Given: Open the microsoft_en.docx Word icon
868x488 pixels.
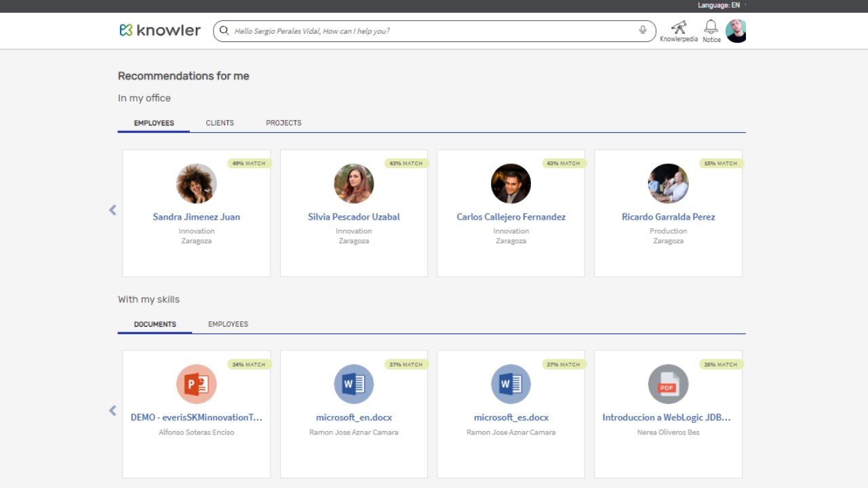Looking at the screenshot, I should 353,384.
